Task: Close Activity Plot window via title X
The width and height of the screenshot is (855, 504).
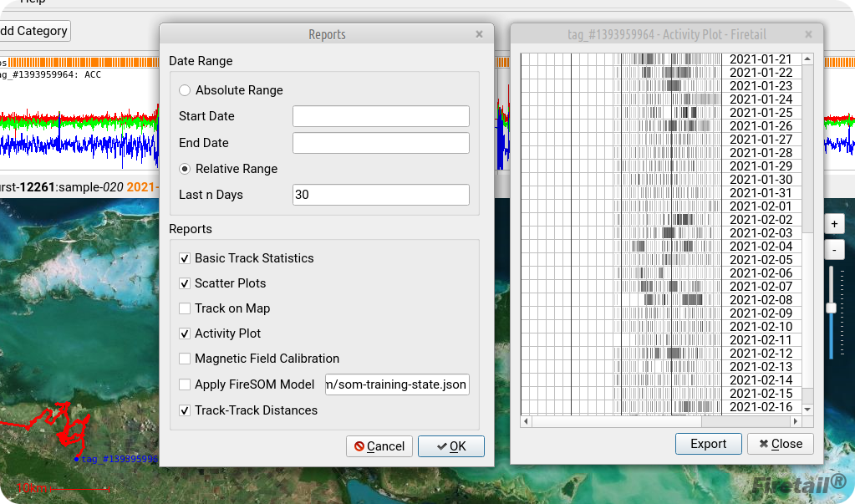Action: coord(809,34)
